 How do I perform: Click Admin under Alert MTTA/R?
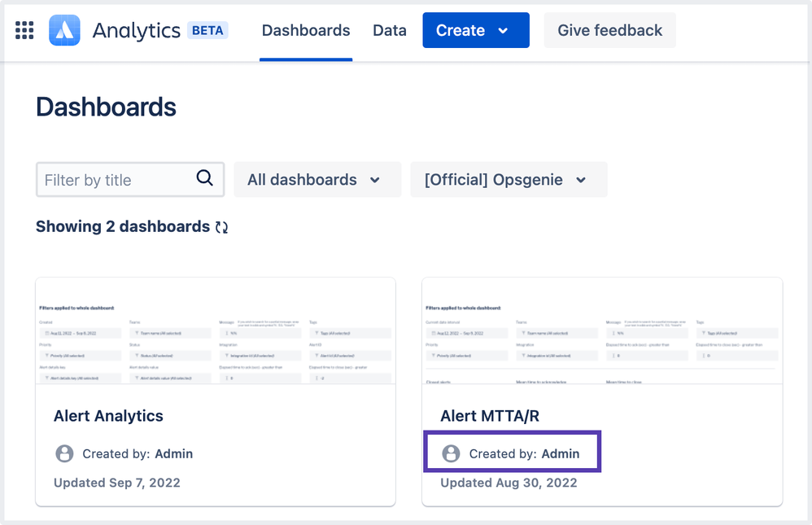(561, 453)
